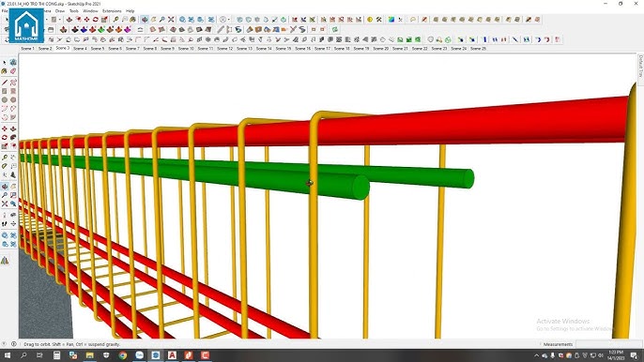Select the Zoom Window tool in left toolbar
Screen dimensions: 644x362
pos(13,195)
